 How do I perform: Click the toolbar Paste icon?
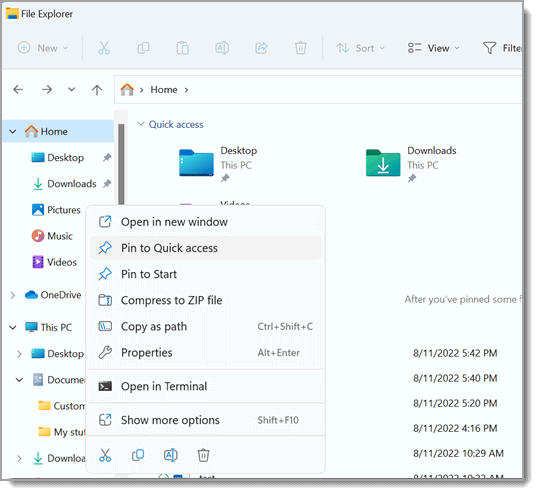[x=183, y=48]
